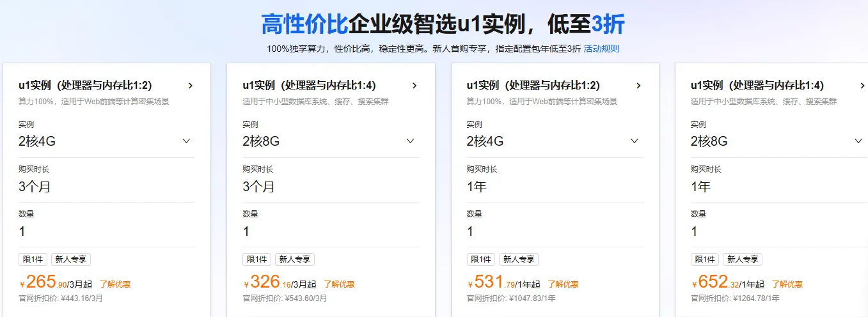Click 限1件 tag in the ¥652.32 card
The height and width of the screenshot is (317, 868).
(x=705, y=259)
